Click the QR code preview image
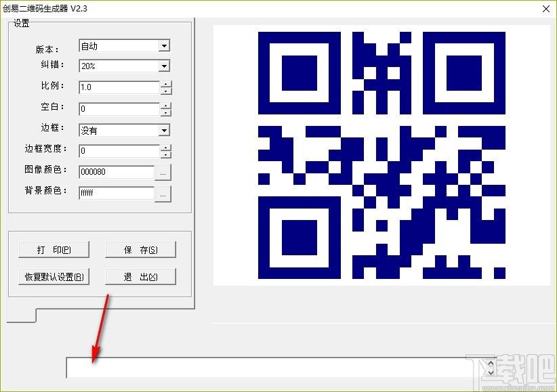The width and height of the screenshot is (557, 392). (x=381, y=155)
